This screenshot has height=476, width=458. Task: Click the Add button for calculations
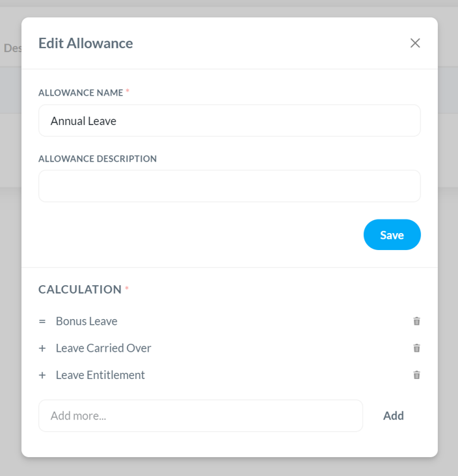click(394, 415)
